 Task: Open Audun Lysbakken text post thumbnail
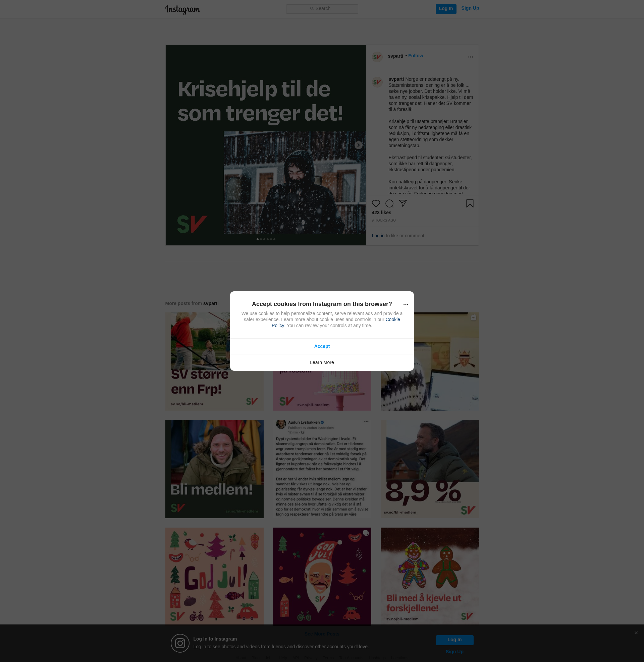click(x=322, y=469)
